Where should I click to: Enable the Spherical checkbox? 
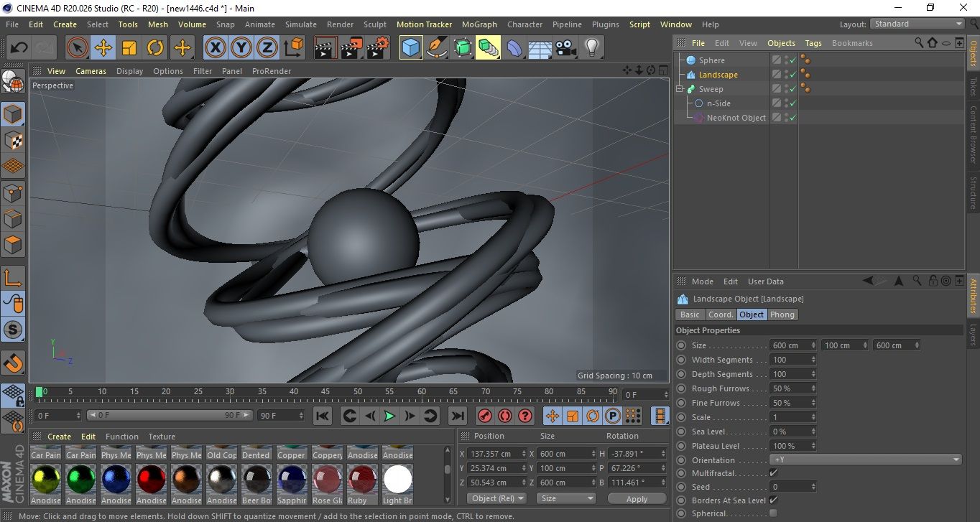(773, 513)
